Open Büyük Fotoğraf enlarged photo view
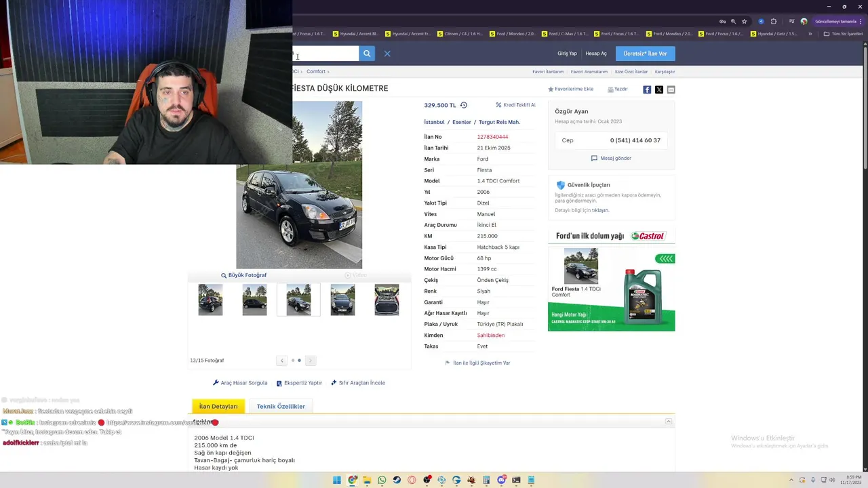The width and height of the screenshot is (868, 488). tap(243, 275)
